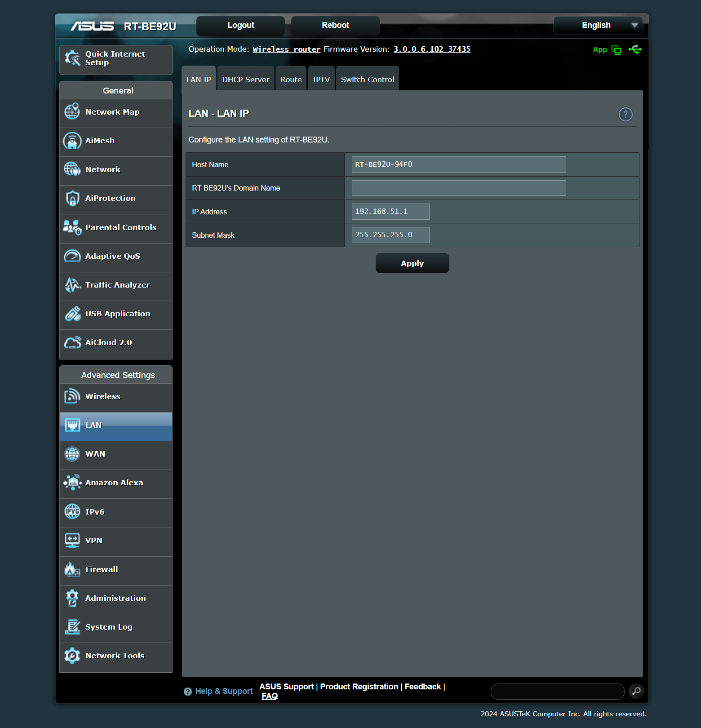The image size is (701, 728).
Task: Click the Network Tools icon
Action: point(72,656)
